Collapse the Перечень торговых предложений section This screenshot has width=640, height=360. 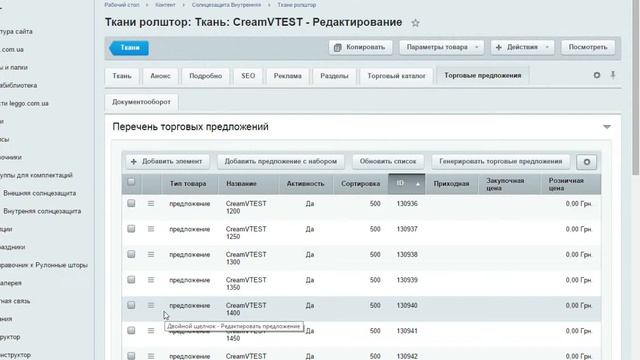click(x=607, y=127)
